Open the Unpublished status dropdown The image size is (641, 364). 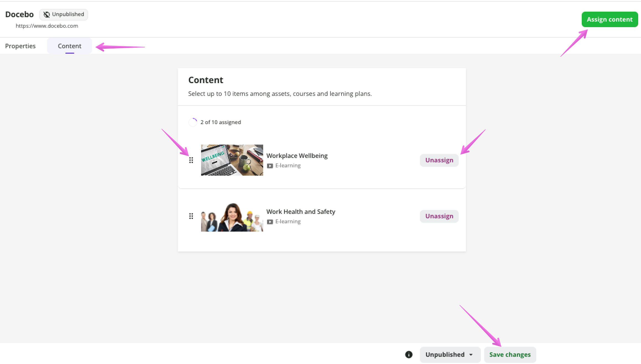click(450, 355)
